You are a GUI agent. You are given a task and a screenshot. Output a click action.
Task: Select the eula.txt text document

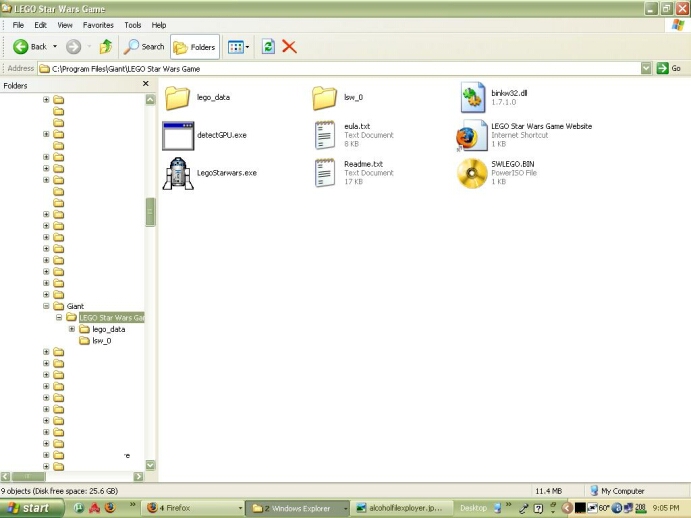tap(325, 135)
